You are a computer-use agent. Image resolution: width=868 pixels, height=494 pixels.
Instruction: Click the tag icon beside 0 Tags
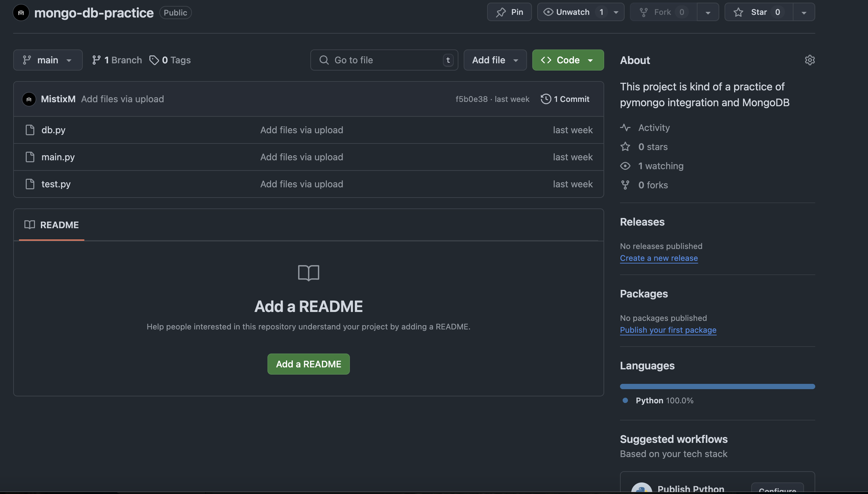pos(154,60)
